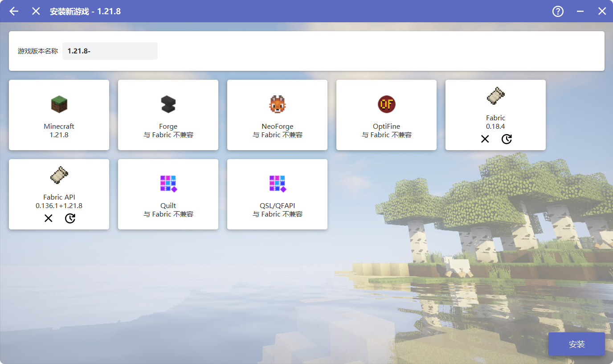Screen dimensions: 613x364
Task: Click the Minecraft grass block icon
Action: point(59,104)
